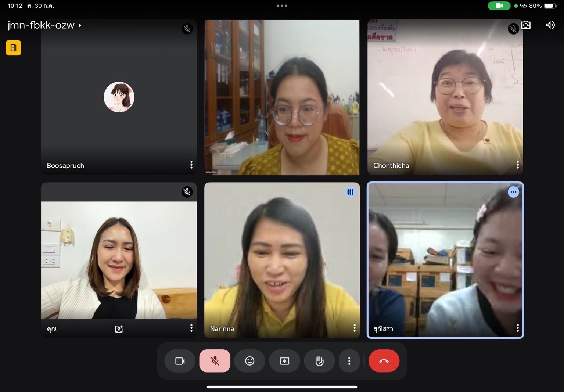The width and height of the screenshot is (564, 392).
Task: Click the คุณ name label
Action: 52,328
